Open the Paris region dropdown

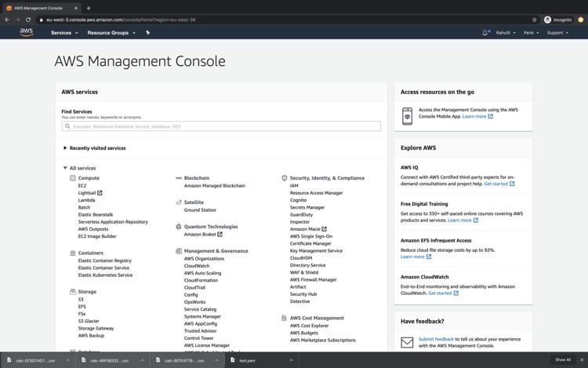(531, 33)
